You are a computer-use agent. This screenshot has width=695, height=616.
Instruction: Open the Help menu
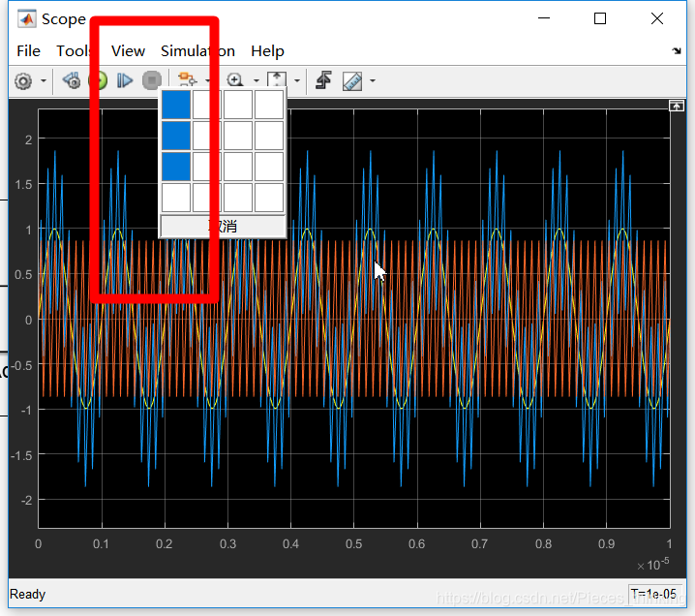[x=267, y=51]
